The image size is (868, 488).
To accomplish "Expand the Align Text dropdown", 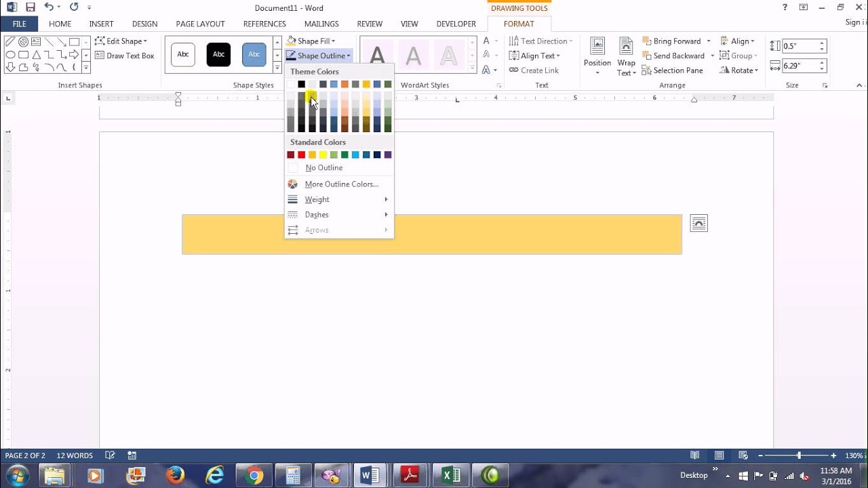I will (535, 56).
